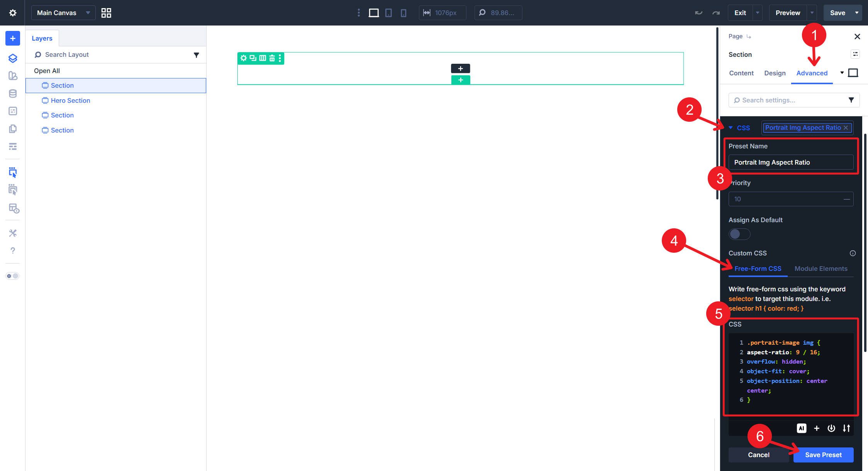Click the reset (power) icon below the CSS editor
The image size is (868, 471).
(x=831, y=428)
